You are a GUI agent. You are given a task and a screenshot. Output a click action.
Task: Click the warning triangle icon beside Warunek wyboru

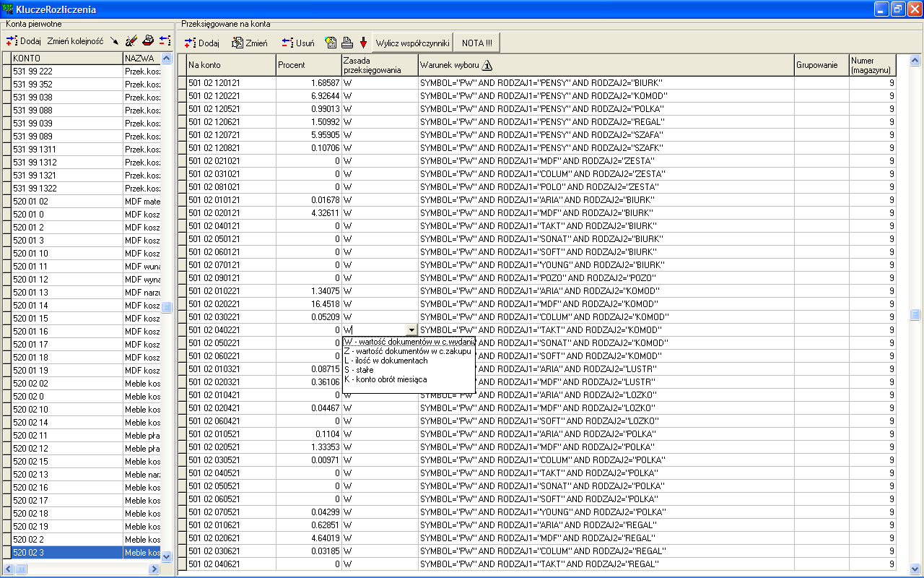coord(487,65)
